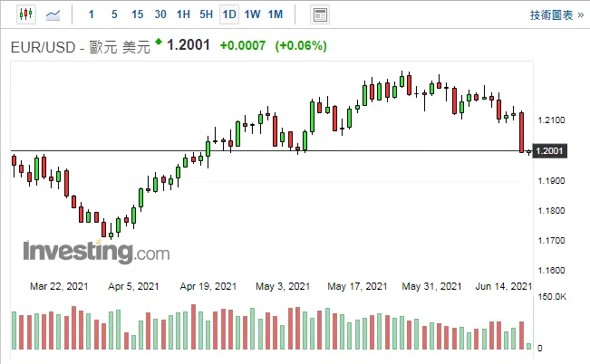Screen dimensions: 590x364
Task: Select the 30 minute timeframe
Action: (160, 14)
